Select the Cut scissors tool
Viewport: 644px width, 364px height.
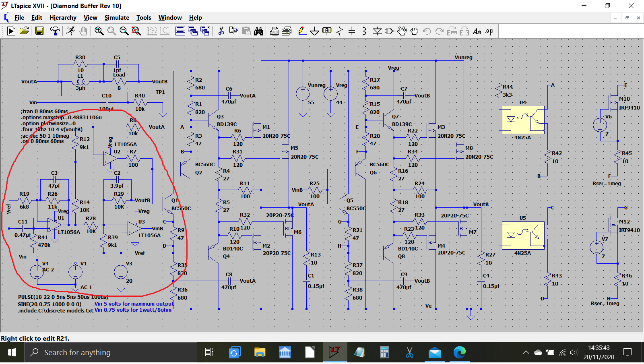click(221, 31)
